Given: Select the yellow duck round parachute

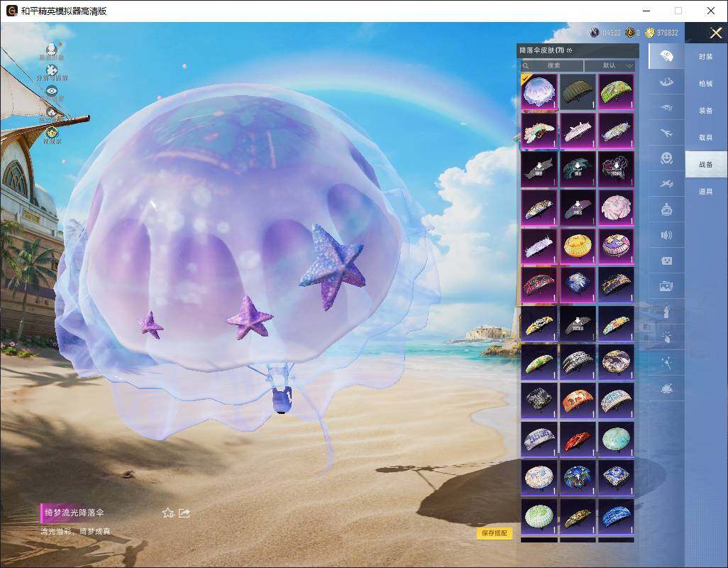Looking at the screenshot, I should click(x=578, y=246).
